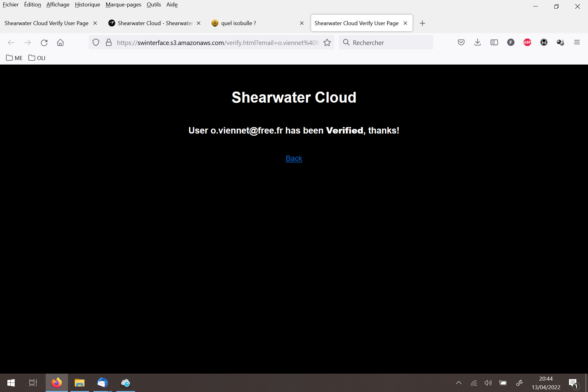Open the Affichage menu
This screenshot has width=588, height=392.
click(x=58, y=5)
